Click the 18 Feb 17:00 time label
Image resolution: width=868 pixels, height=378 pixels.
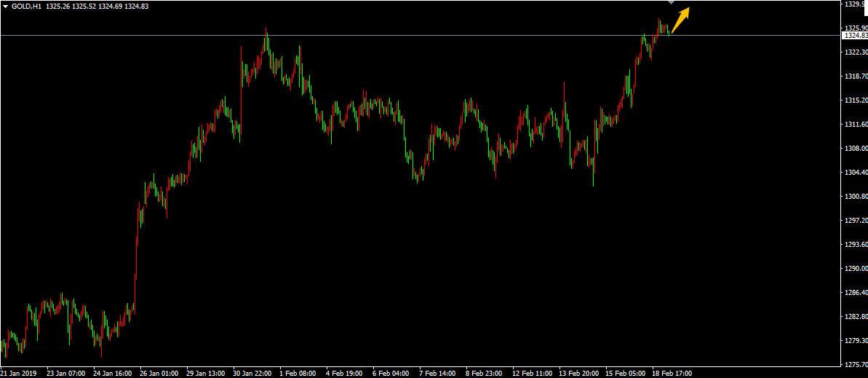[x=672, y=374]
